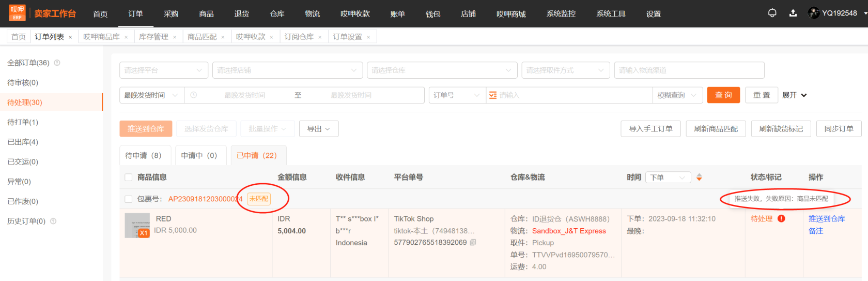Click the 重置 button
868x281 pixels.
point(762,95)
